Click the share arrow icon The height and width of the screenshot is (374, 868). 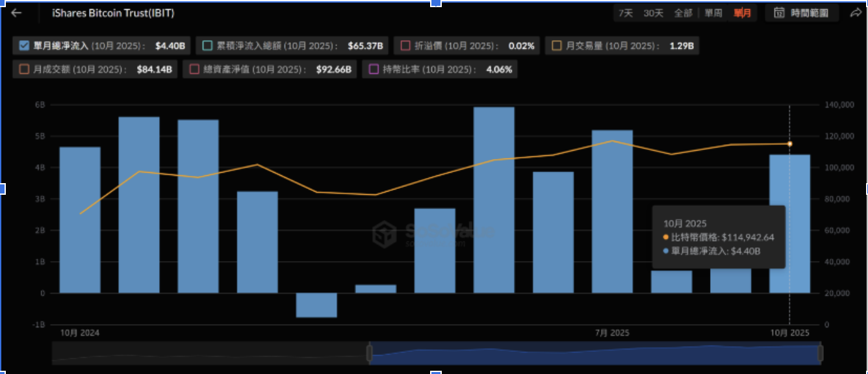(855, 13)
